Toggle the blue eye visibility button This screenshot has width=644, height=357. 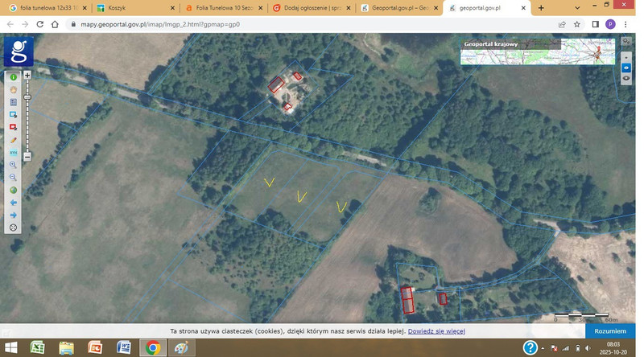(x=626, y=68)
